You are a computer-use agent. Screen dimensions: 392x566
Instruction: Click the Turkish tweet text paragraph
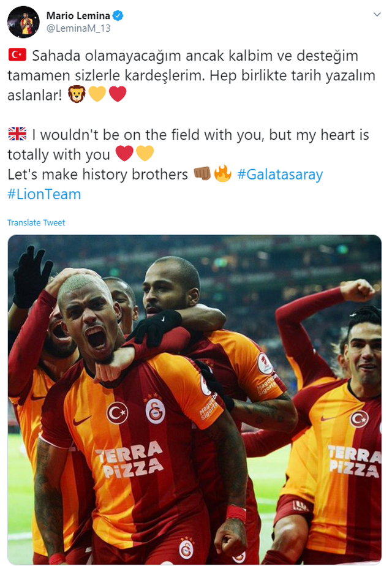(x=192, y=75)
